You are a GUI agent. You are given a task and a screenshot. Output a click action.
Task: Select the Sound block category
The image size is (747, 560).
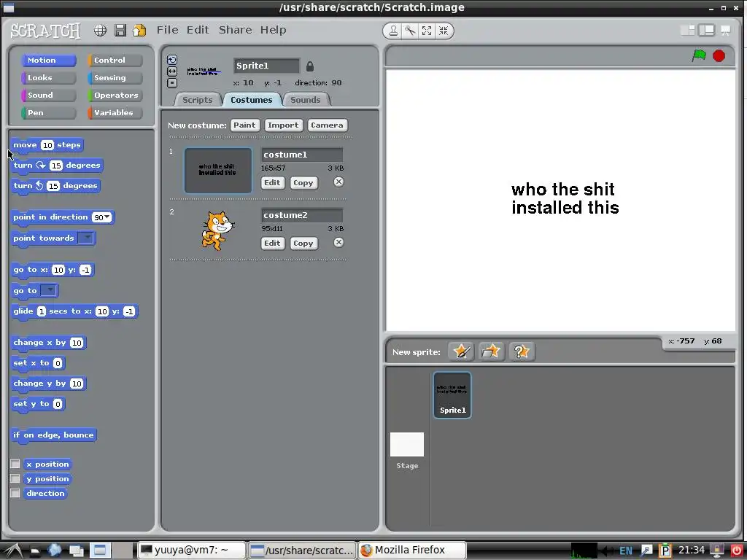click(x=48, y=96)
